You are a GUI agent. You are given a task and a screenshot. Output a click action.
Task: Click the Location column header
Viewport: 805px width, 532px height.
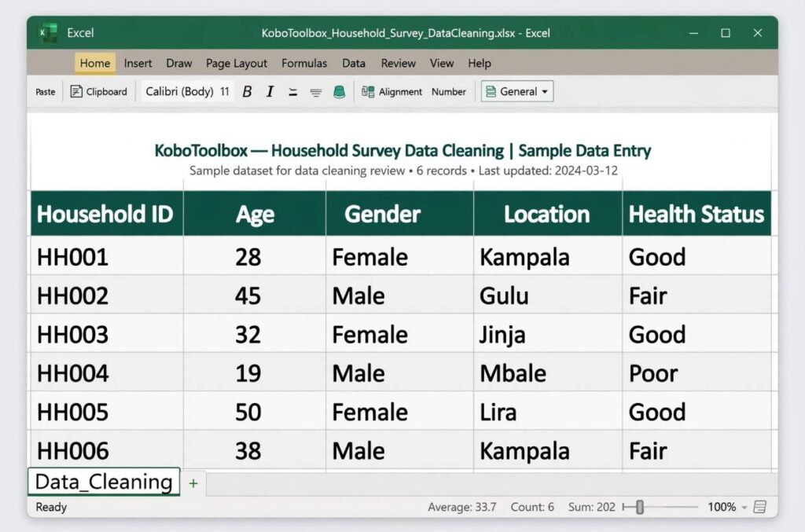click(x=548, y=214)
